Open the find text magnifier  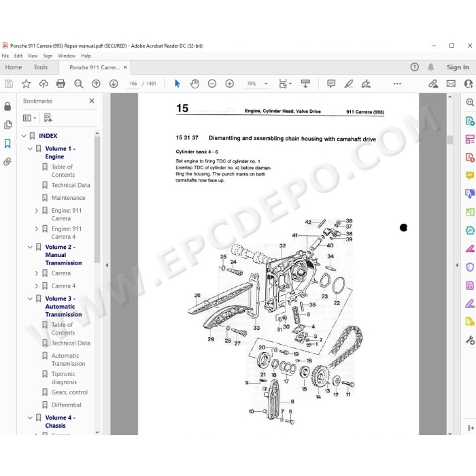point(79,84)
